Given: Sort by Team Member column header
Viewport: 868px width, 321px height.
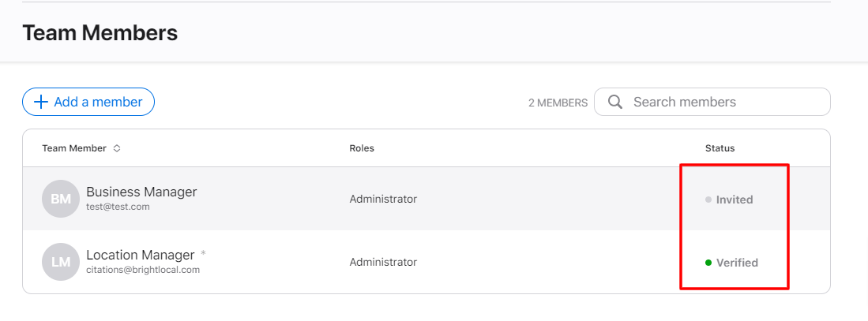Looking at the screenshot, I should [73, 148].
